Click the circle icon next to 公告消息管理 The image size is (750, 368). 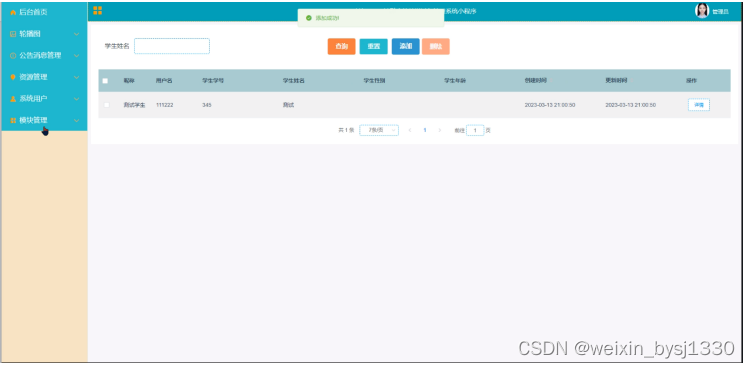point(13,56)
